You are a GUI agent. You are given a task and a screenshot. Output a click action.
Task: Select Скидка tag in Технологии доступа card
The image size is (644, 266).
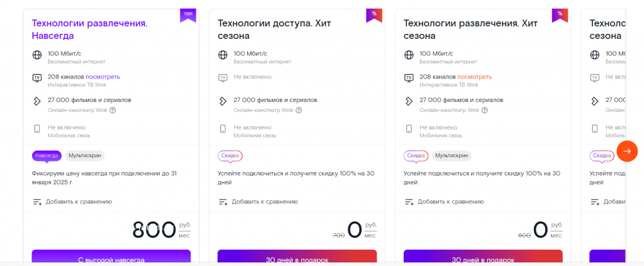point(230,155)
